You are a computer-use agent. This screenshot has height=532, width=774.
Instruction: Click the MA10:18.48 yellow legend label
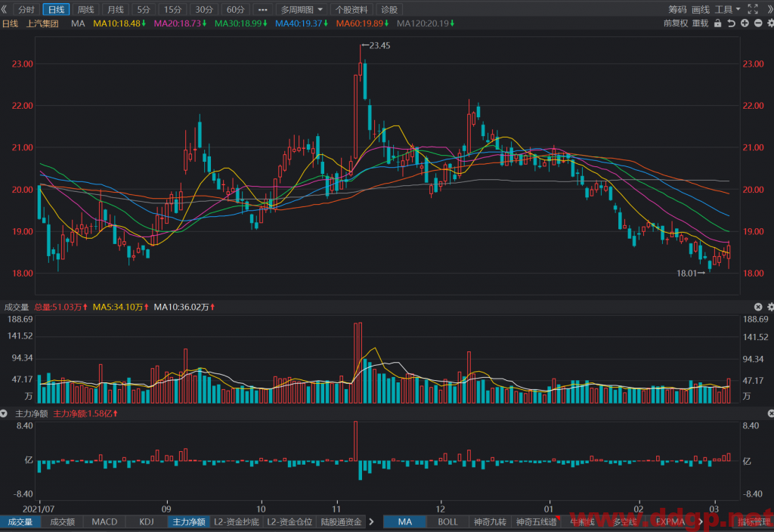[119, 23]
